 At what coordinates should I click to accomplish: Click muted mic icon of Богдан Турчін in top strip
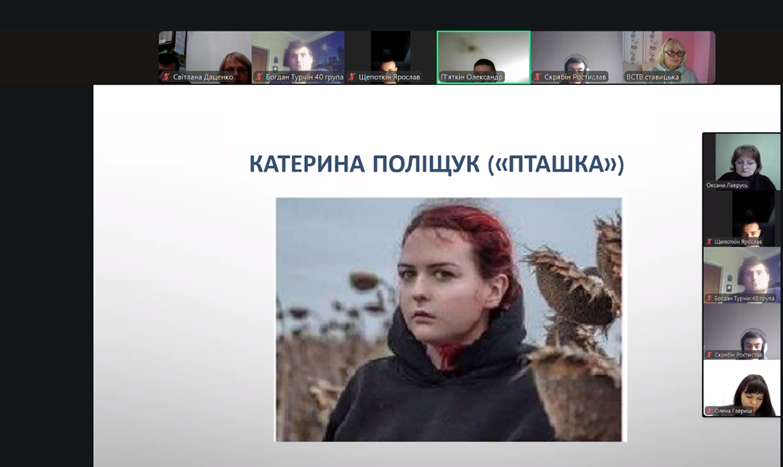[x=259, y=77]
